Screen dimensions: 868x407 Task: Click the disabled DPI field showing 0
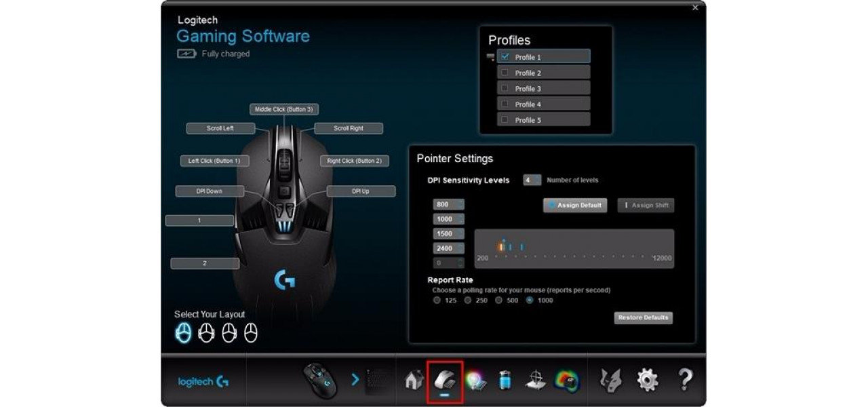pos(449,263)
